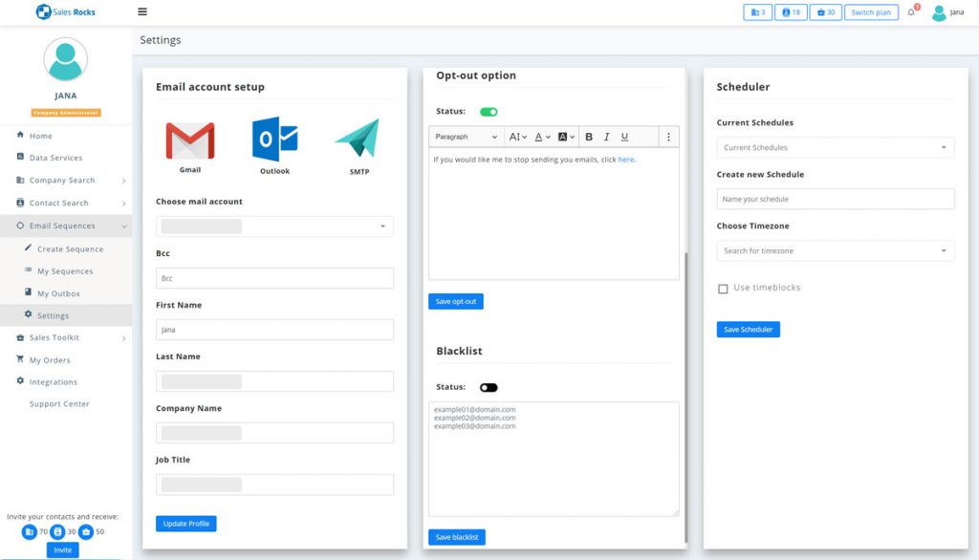Image resolution: width=979 pixels, height=560 pixels.
Task: Select the Gmail email provider icon
Action: click(x=189, y=140)
